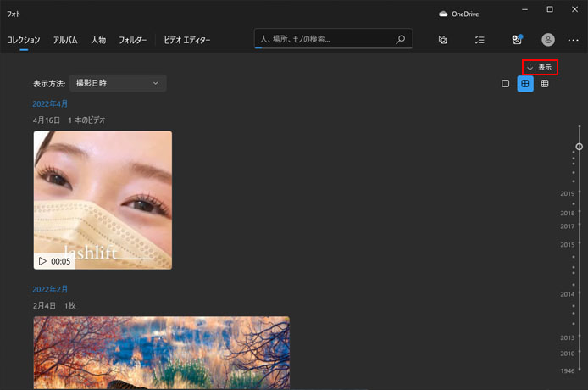
Task: Open the import icon with blue dot
Action: 517,39
